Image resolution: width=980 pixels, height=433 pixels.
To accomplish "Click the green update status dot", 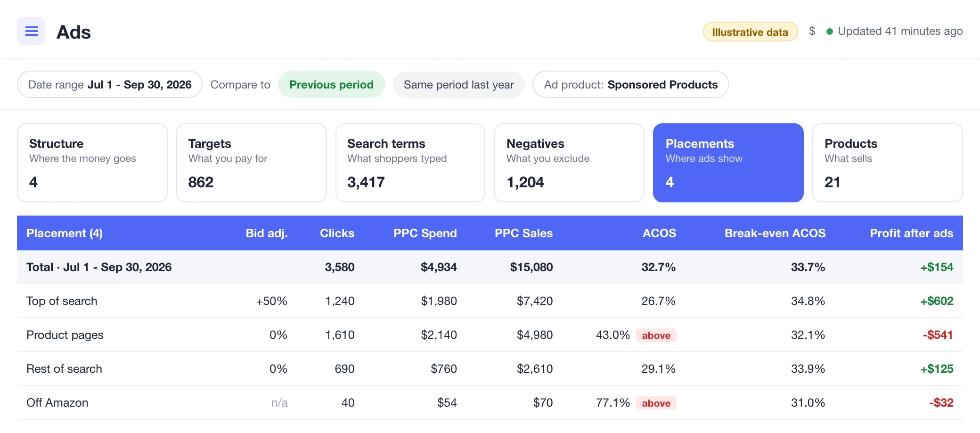I will pyautogui.click(x=830, y=32).
